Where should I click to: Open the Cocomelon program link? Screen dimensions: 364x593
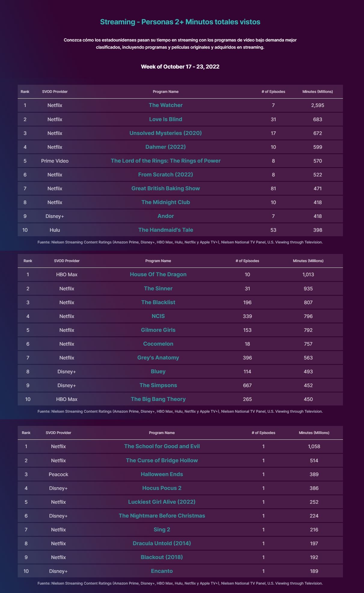tap(158, 344)
